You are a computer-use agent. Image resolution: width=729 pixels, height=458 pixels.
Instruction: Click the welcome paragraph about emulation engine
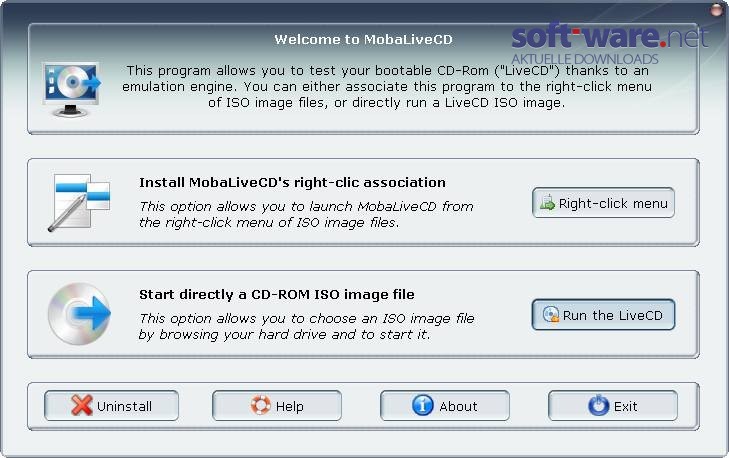(387, 86)
